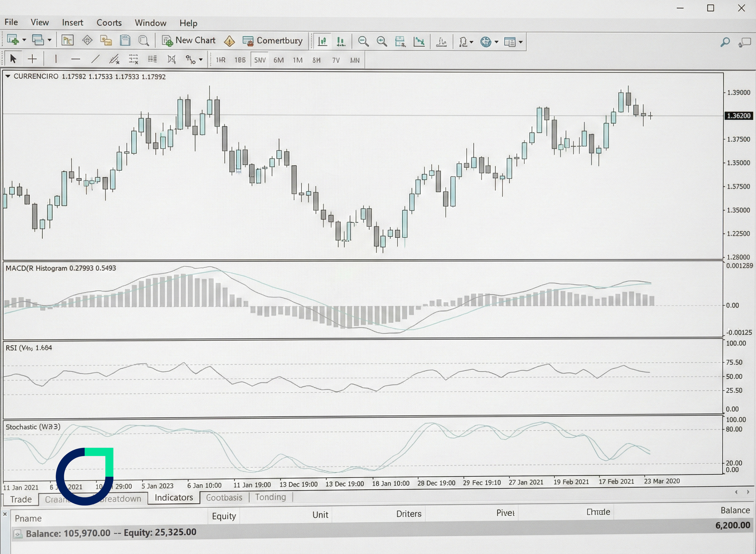Select the Balance and Equity summary row
This screenshot has height=554, width=756.
coord(111,533)
